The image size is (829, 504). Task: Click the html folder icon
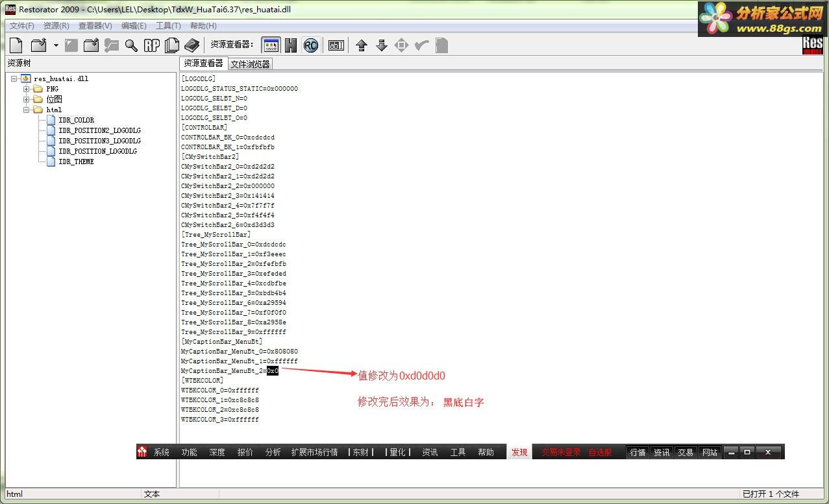click(38, 110)
